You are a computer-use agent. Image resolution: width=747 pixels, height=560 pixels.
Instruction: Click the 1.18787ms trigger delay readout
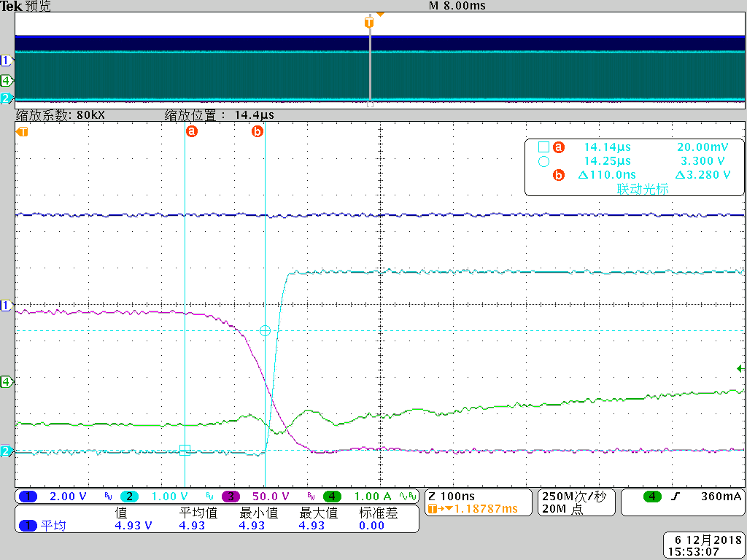click(x=486, y=509)
